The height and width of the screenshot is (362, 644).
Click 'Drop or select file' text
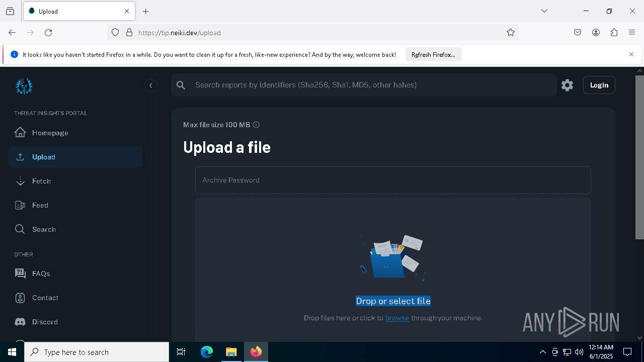393,301
